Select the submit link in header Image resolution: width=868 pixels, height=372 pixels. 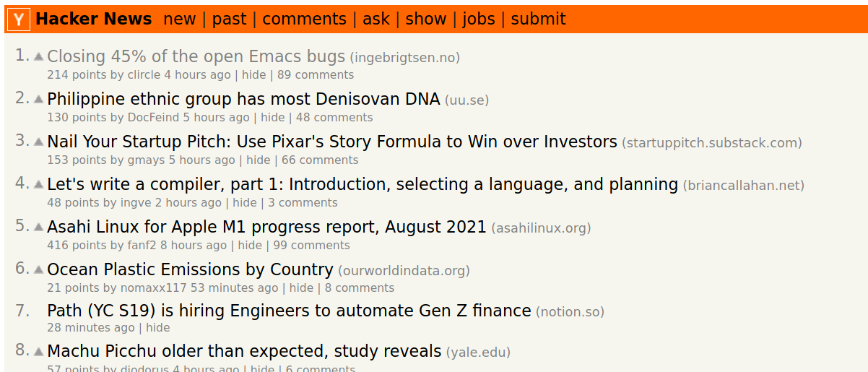[x=539, y=20]
